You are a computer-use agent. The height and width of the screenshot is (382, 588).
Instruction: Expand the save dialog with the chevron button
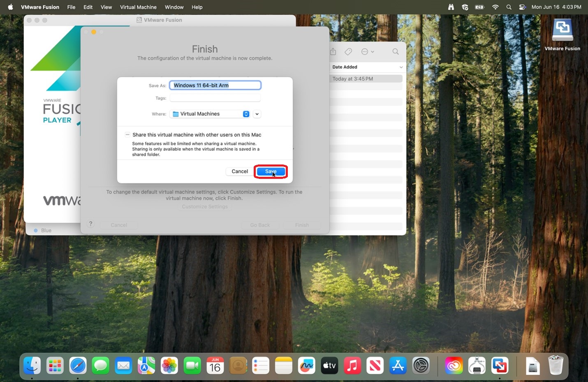point(257,114)
